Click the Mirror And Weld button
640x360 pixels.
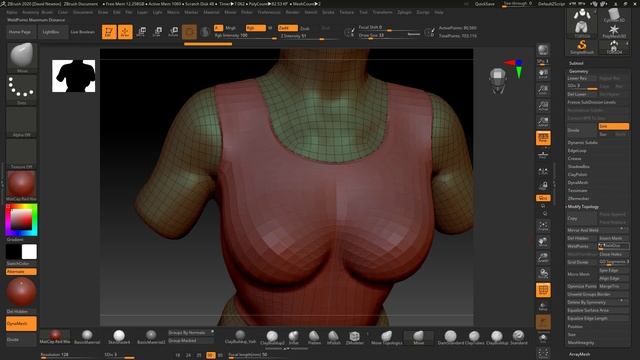click(597, 230)
